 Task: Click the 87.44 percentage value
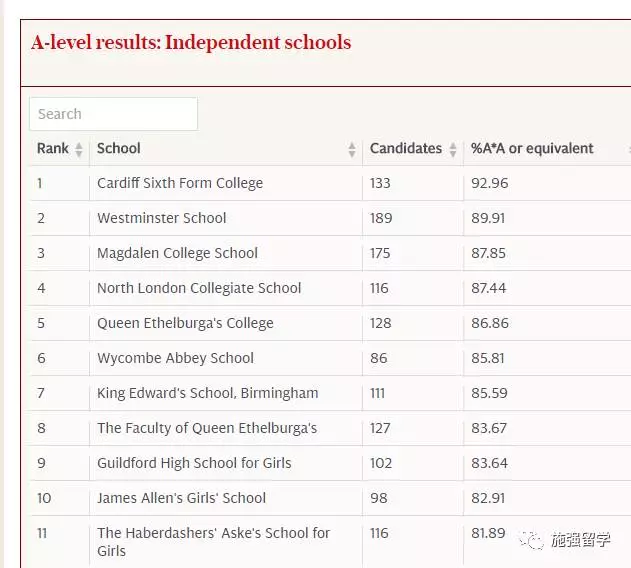coord(489,289)
